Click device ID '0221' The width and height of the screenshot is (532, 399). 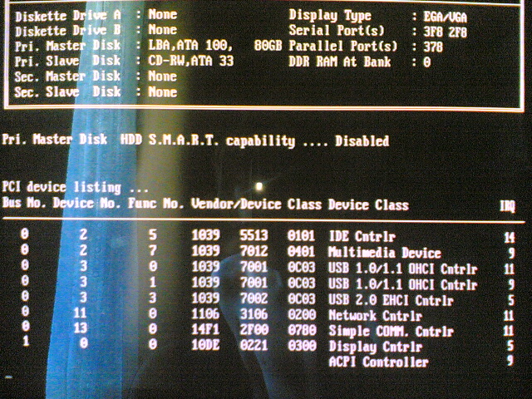[254, 346]
